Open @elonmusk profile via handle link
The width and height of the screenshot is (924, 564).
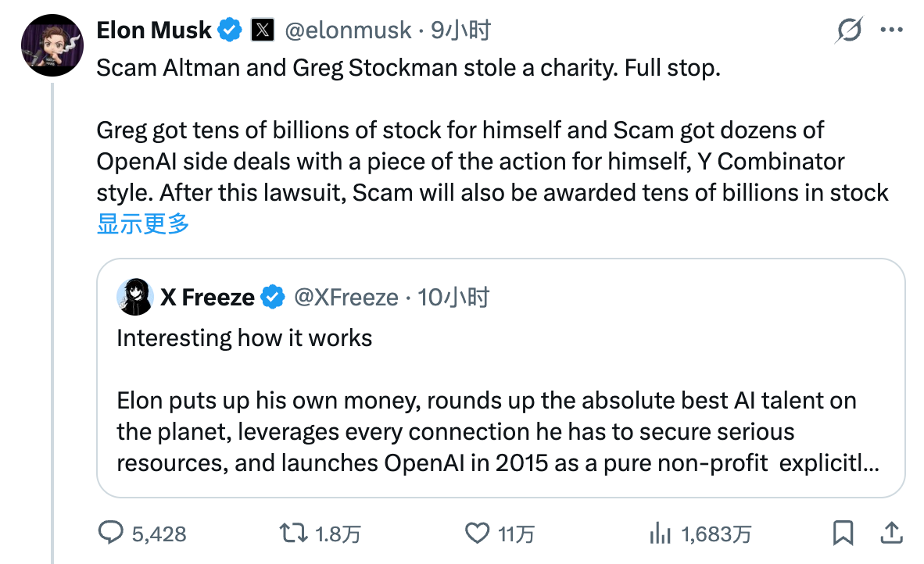pos(349,30)
